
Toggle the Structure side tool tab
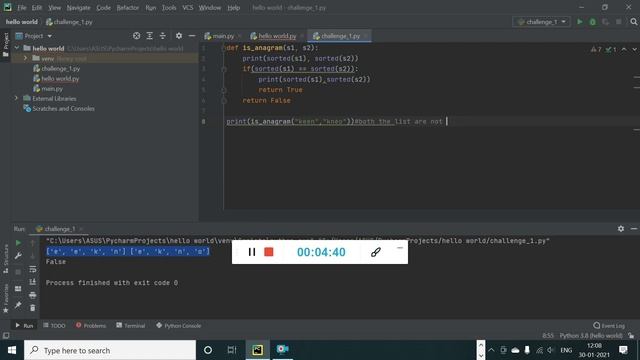click(6, 259)
